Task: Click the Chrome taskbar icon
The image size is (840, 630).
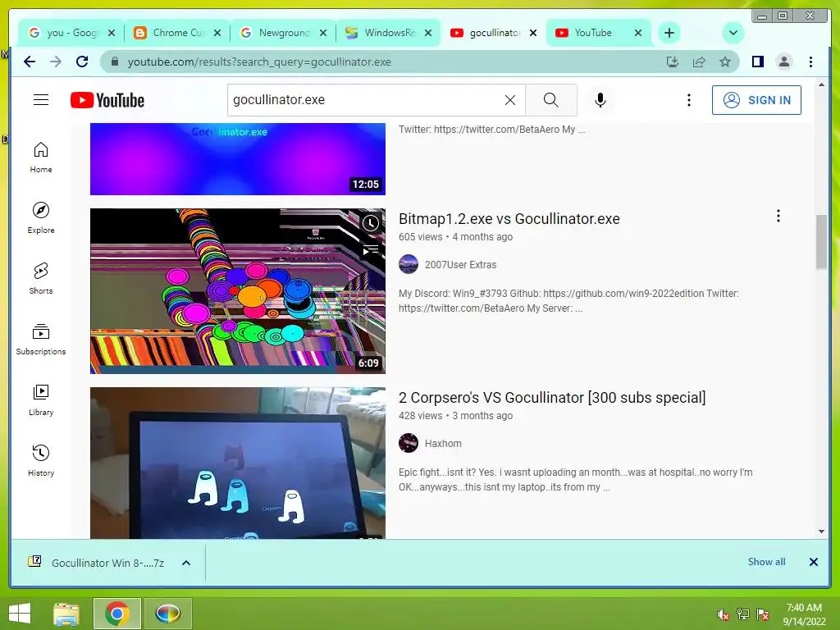Action: pyautogui.click(x=116, y=614)
